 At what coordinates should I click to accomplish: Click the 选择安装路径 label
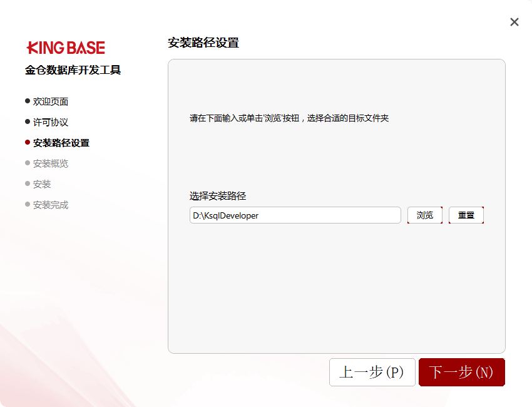[217, 196]
